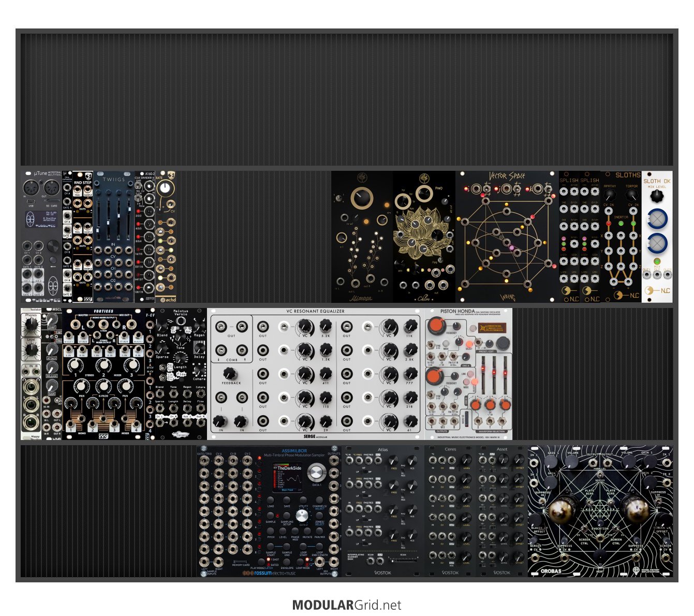Click the Assimil8or SAMPLING SETUP button
This screenshot has height=616, width=694.
pyautogui.click(x=287, y=516)
